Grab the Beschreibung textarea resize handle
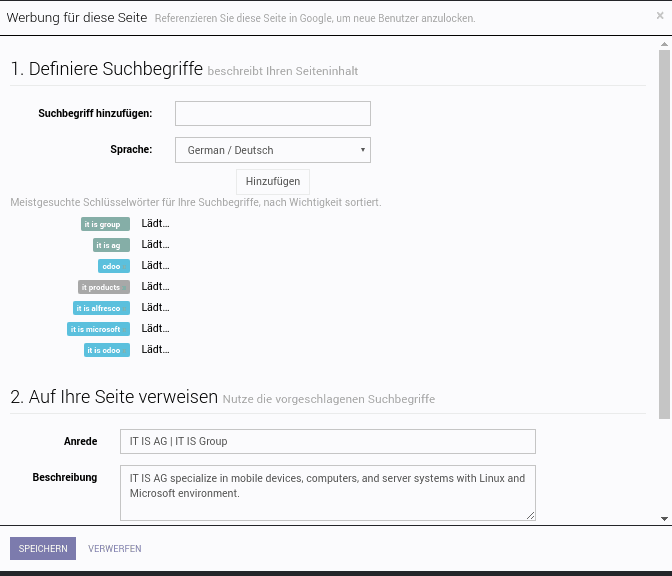 coord(531,516)
